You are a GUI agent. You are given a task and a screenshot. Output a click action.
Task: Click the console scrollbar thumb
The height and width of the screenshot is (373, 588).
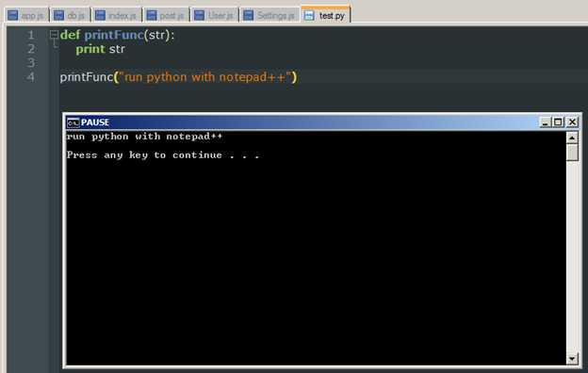pyautogui.click(x=572, y=153)
